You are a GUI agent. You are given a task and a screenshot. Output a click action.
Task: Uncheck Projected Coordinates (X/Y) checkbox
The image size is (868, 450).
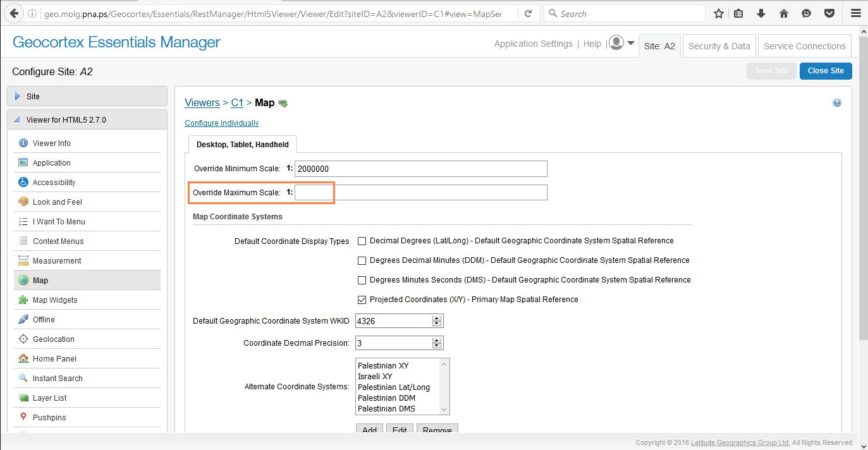click(x=362, y=300)
